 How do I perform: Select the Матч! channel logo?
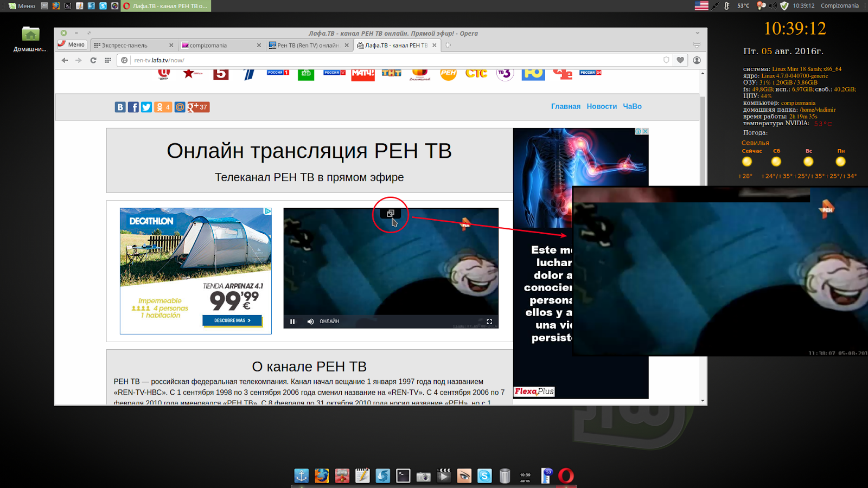tap(363, 74)
